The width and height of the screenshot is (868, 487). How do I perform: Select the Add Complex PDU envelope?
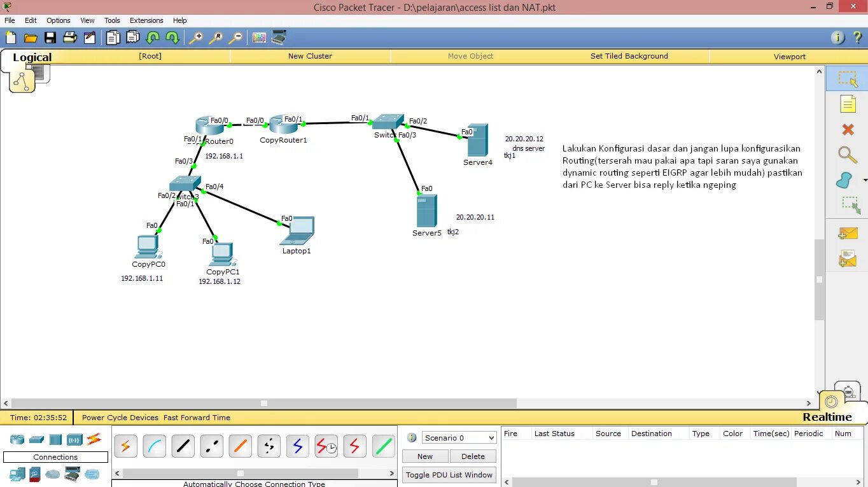pyautogui.click(x=848, y=258)
